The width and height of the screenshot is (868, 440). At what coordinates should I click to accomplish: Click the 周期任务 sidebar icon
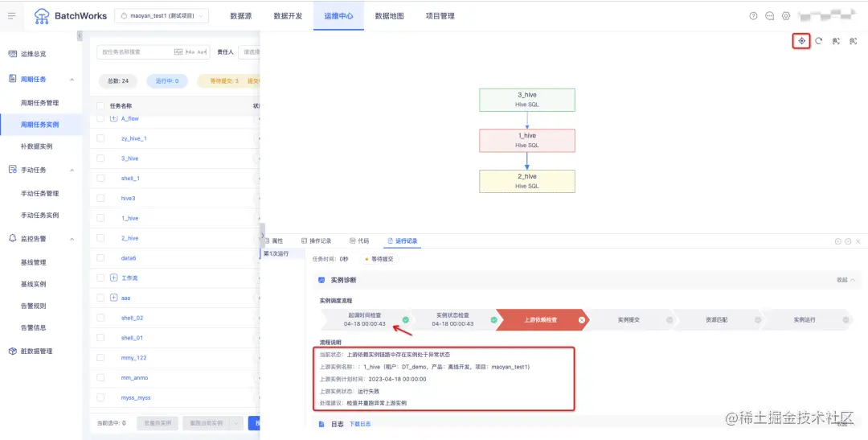click(x=12, y=79)
